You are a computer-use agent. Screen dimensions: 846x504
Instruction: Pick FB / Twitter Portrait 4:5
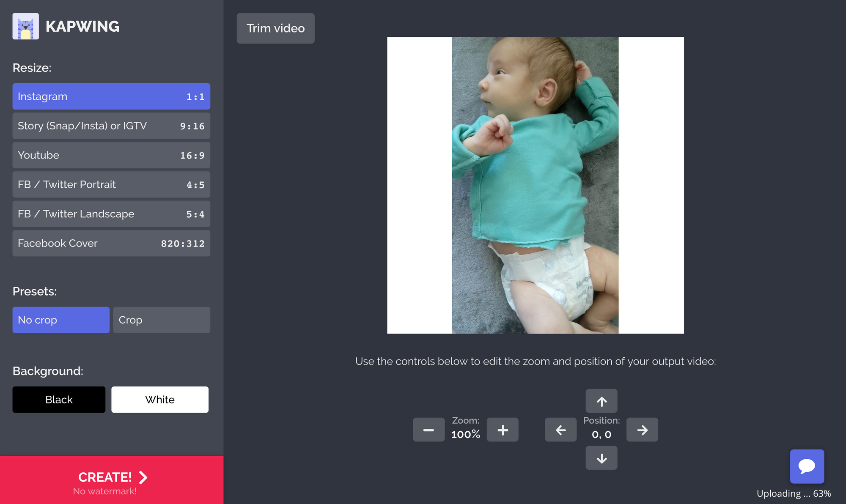click(111, 185)
